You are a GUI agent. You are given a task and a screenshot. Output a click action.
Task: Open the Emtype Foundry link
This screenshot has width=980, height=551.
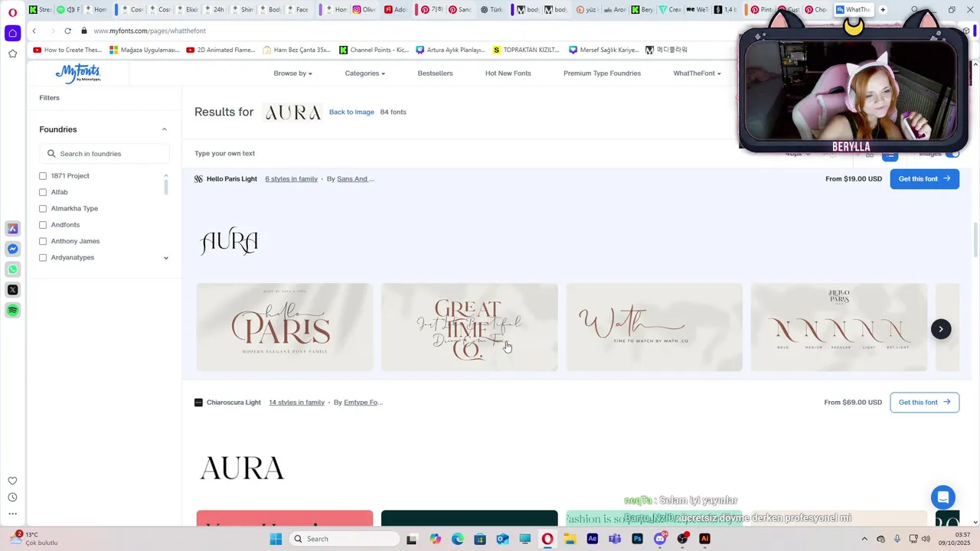coord(363,403)
